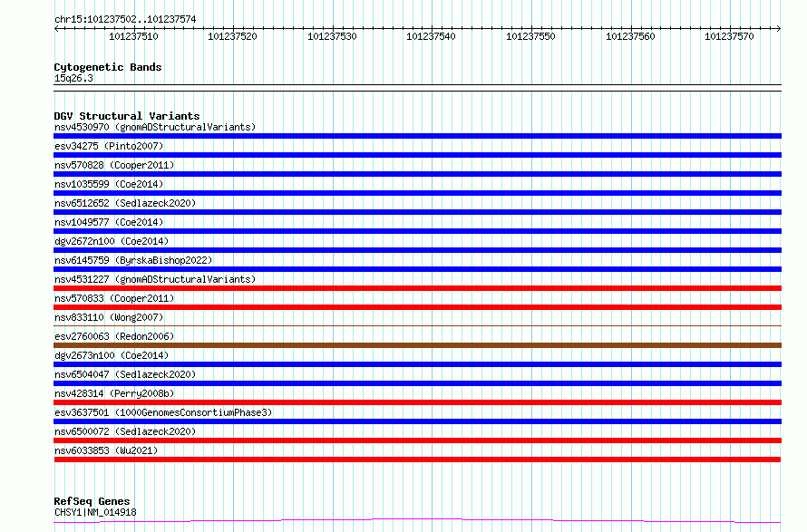Click the DGV Structural Variants track title
This screenshot has width=807, height=532.
click(x=127, y=116)
